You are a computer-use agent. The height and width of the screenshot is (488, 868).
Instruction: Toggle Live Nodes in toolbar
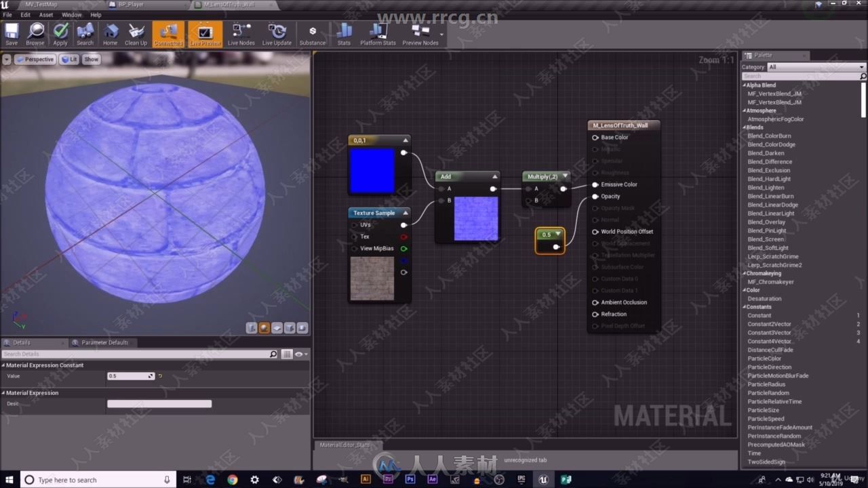tap(241, 34)
